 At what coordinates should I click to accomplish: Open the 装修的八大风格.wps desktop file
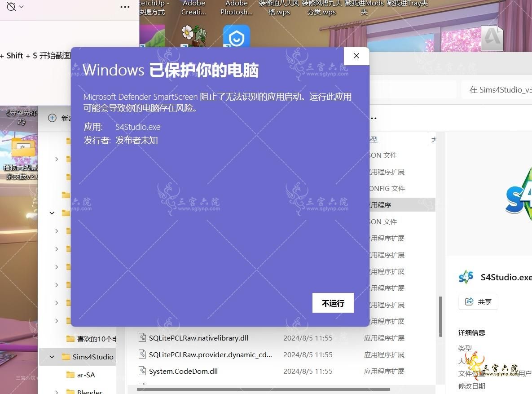pyautogui.click(x=279, y=8)
